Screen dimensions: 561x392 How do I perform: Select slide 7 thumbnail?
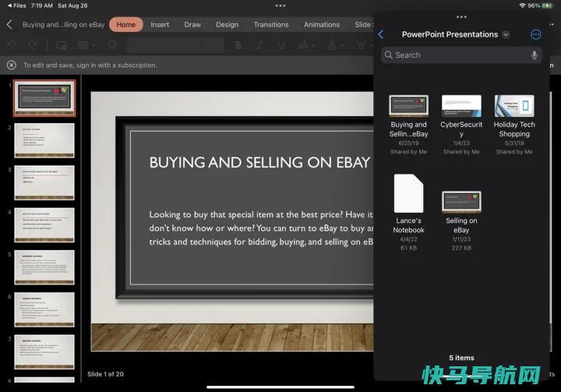click(x=44, y=352)
